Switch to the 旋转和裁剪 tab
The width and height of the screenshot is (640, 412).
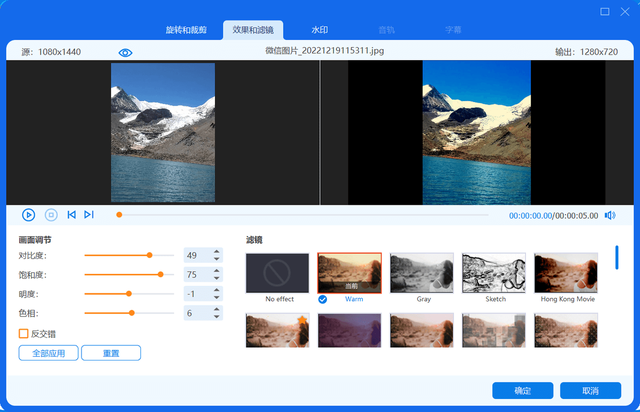[186, 30]
